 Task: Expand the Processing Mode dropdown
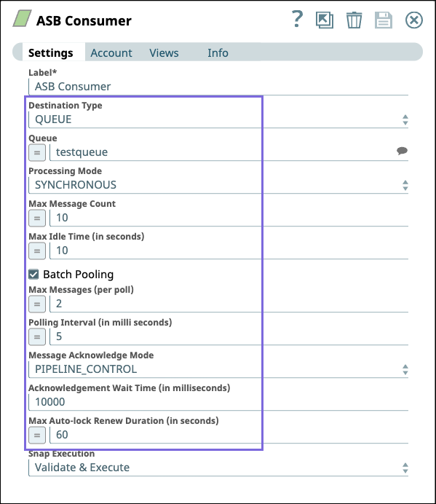[218, 185]
